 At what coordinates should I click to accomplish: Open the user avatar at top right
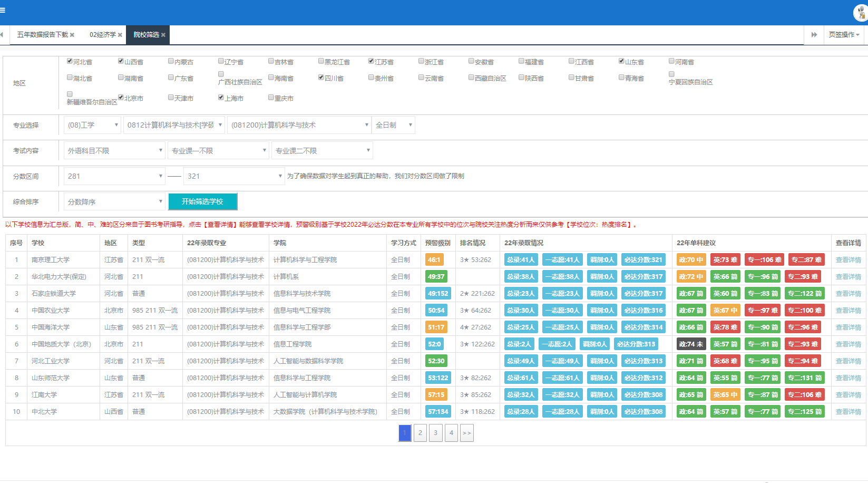(861, 13)
